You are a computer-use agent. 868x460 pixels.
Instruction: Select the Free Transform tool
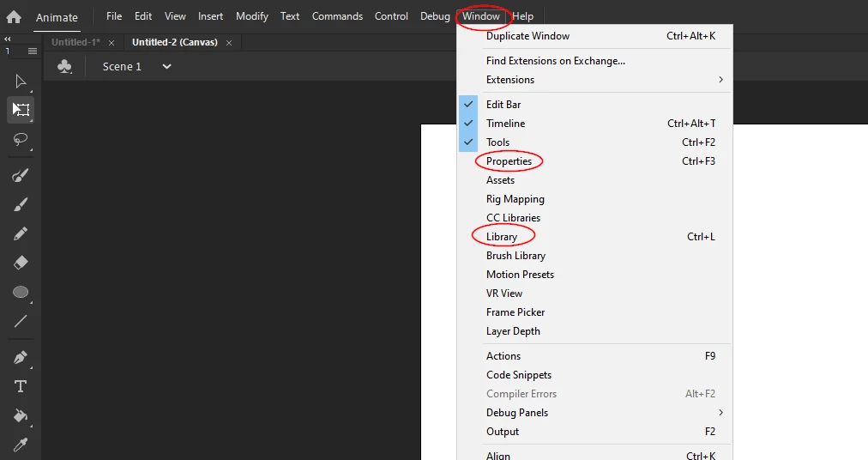21,110
